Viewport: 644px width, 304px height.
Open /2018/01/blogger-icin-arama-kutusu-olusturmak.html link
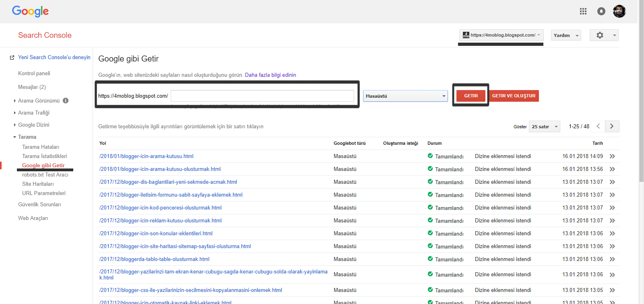(x=160, y=169)
